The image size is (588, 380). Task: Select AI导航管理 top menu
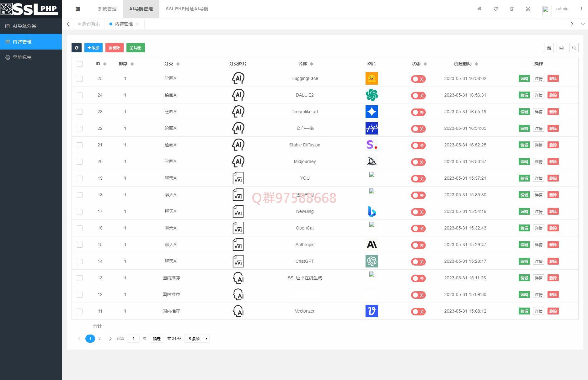click(x=141, y=9)
